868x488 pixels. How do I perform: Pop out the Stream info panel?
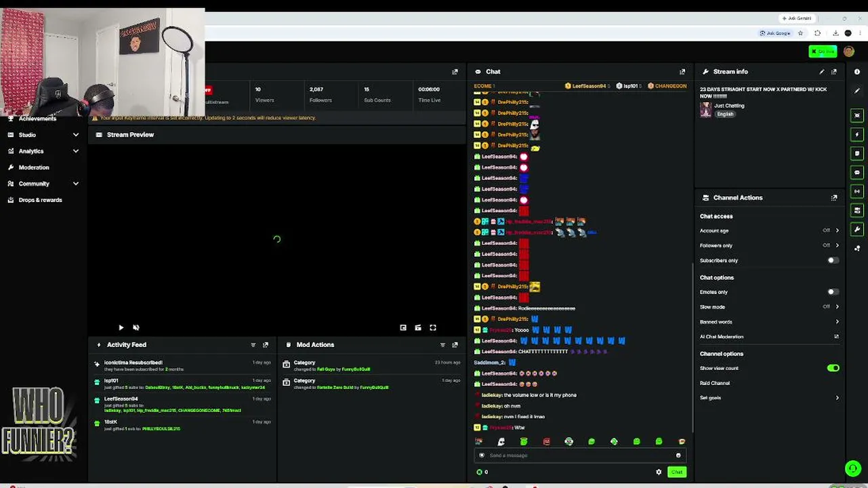click(x=834, y=72)
